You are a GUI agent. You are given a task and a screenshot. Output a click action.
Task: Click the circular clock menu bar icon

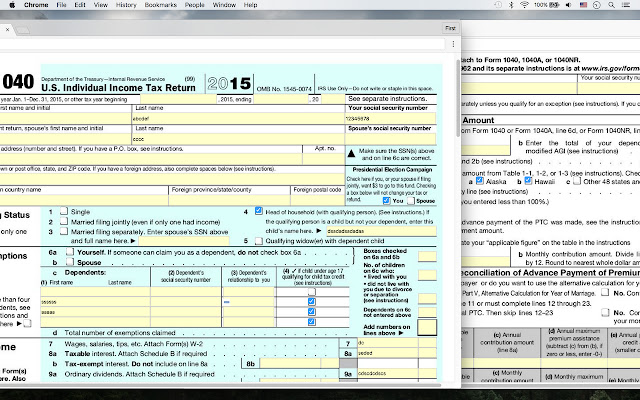pos(597,5)
